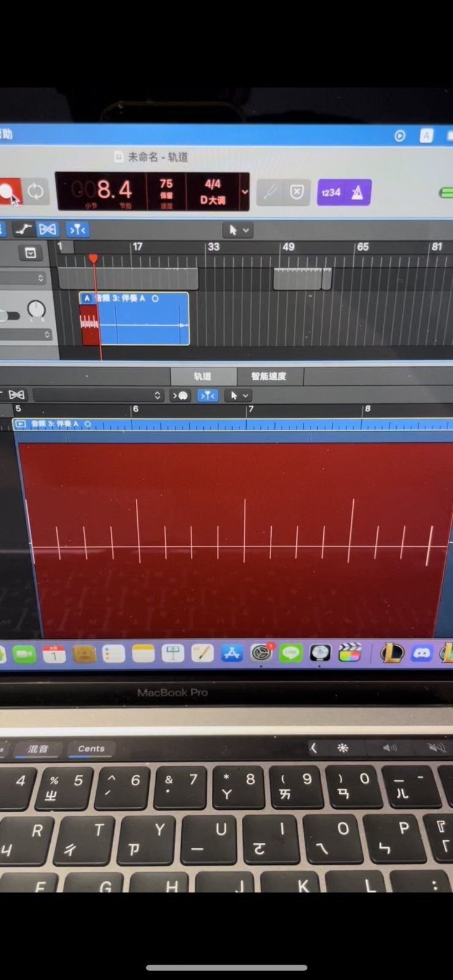Open the pointer tool dropdown in tracks area
The image size is (453, 980).
tap(238, 230)
